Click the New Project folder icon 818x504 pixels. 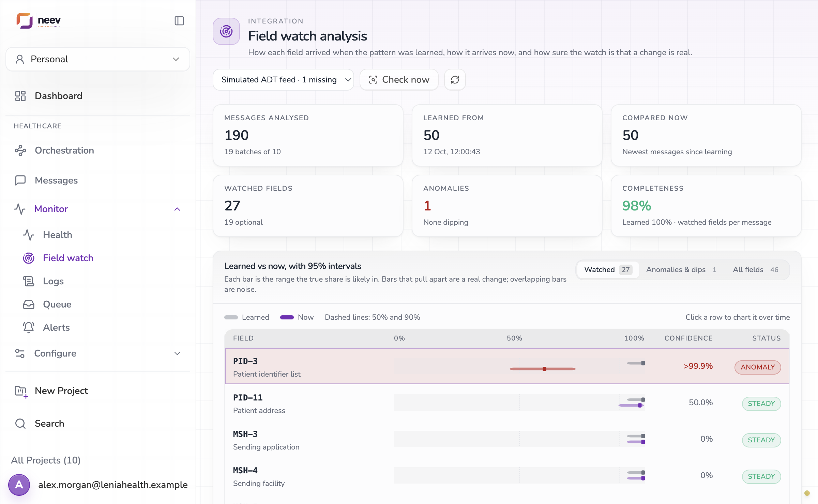pos(21,391)
